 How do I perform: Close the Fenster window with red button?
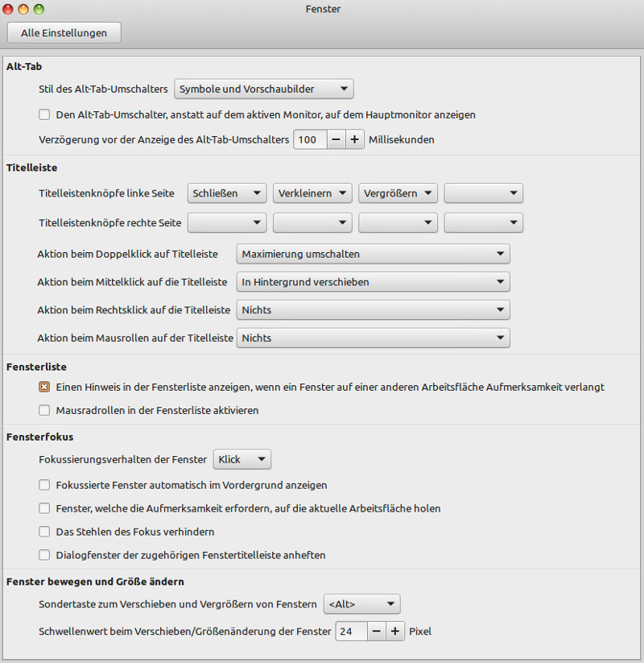(x=7, y=9)
